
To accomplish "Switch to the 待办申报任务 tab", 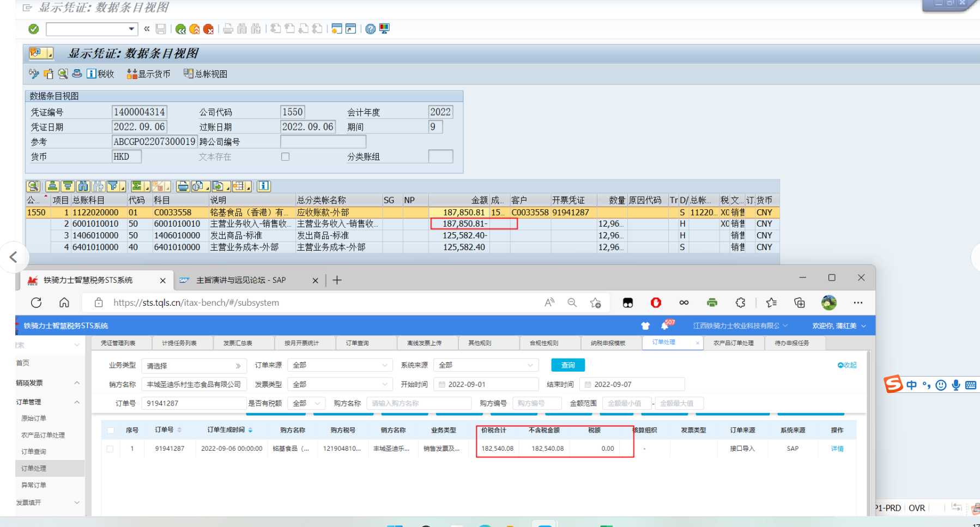I will (792, 343).
